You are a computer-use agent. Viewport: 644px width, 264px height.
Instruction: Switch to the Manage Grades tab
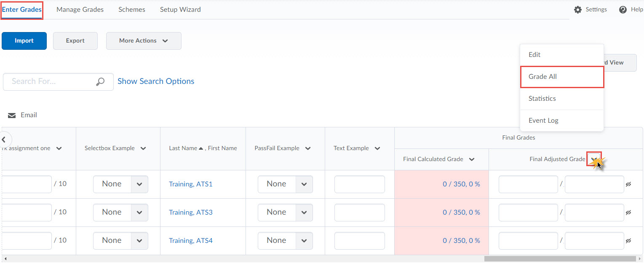coord(80,10)
